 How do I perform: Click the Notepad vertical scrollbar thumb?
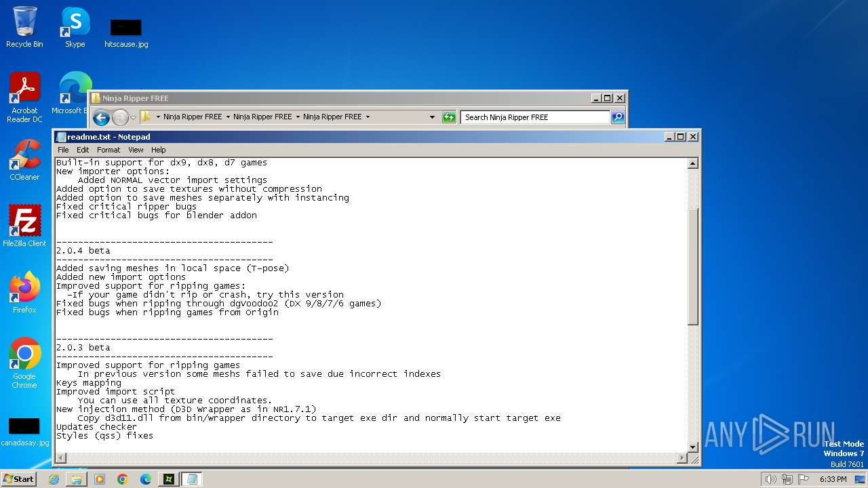[693, 266]
